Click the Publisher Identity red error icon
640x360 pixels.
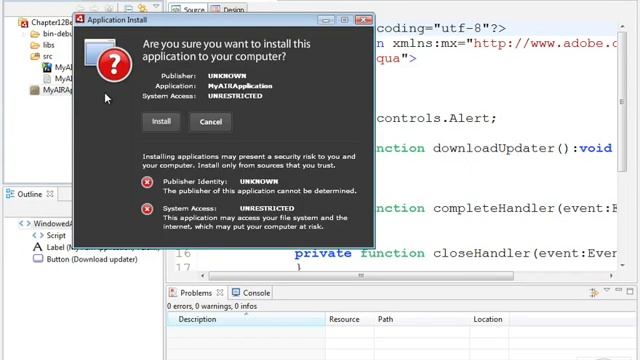147,182
